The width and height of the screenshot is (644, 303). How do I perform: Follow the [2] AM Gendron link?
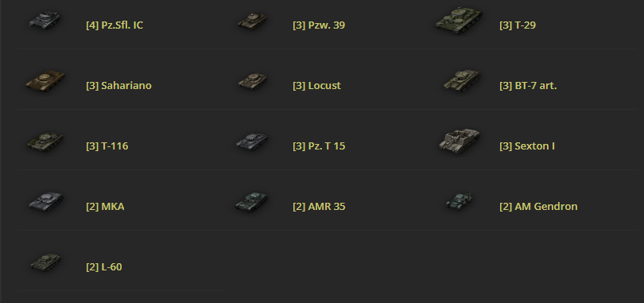tap(538, 206)
